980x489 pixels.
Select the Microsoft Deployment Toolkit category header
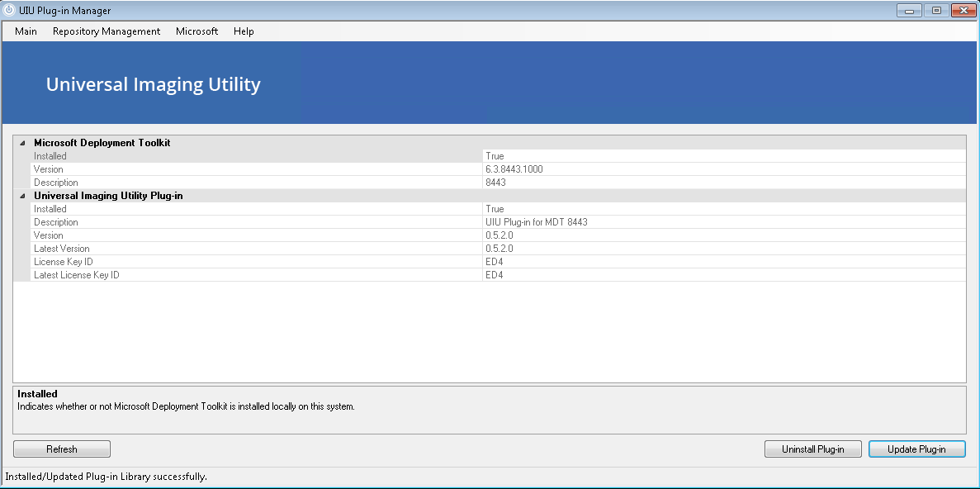490,143
